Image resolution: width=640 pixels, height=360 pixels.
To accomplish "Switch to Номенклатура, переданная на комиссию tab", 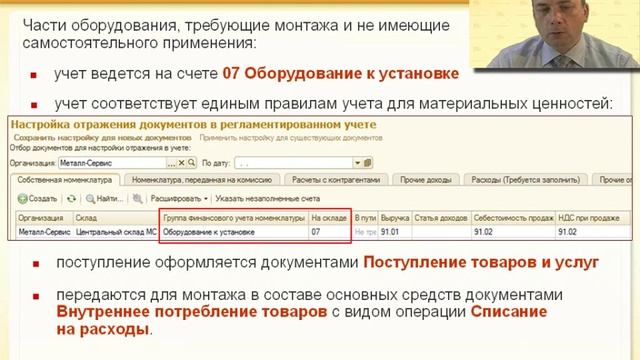I will (202, 180).
